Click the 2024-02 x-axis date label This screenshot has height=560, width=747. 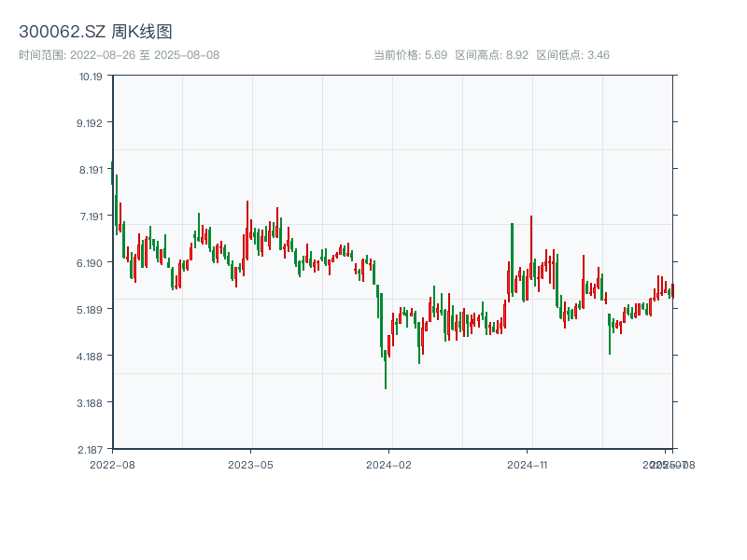tap(389, 464)
